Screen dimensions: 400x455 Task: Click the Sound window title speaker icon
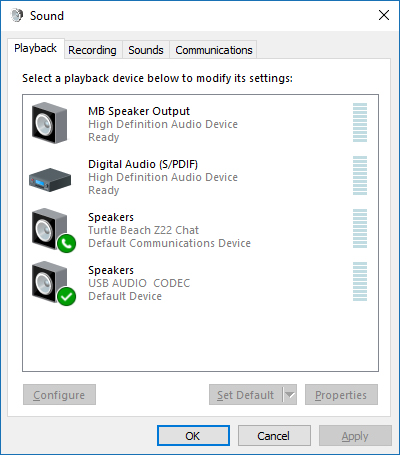pyautogui.click(x=17, y=15)
